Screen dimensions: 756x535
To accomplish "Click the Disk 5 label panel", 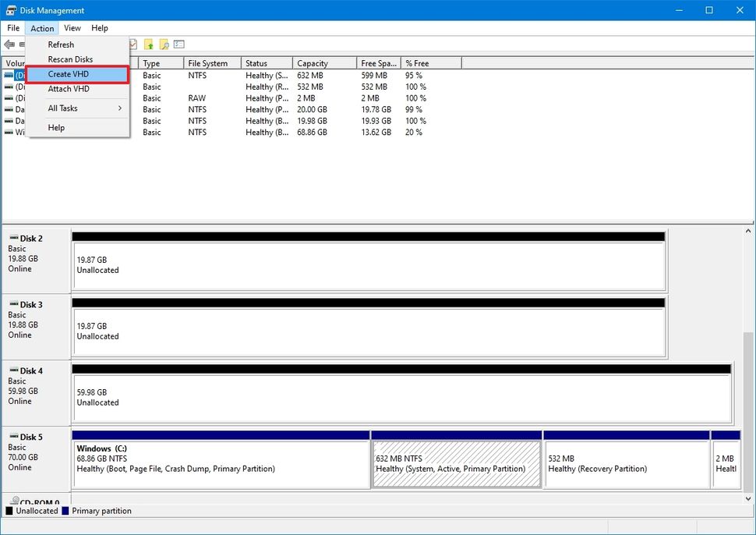I will point(36,459).
